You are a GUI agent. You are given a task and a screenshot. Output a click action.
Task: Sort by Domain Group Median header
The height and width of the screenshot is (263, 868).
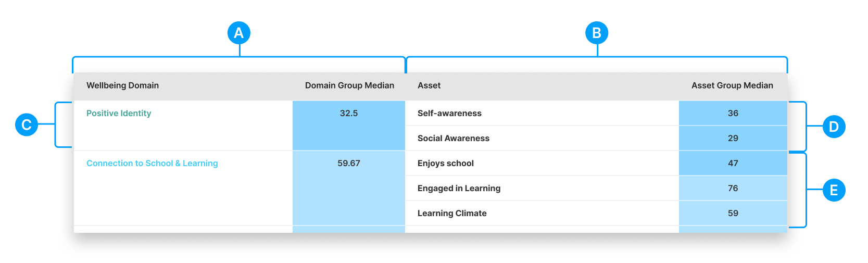[x=349, y=85]
